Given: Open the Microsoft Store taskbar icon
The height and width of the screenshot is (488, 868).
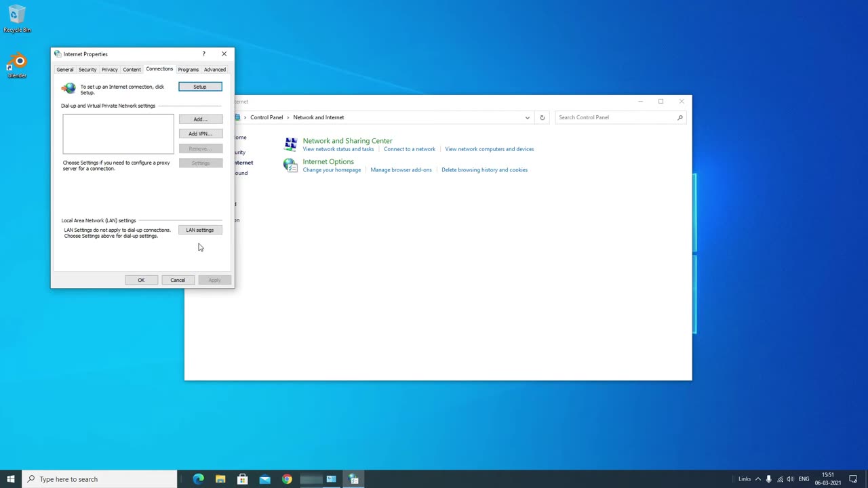Looking at the screenshot, I should click(x=243, y=479).
